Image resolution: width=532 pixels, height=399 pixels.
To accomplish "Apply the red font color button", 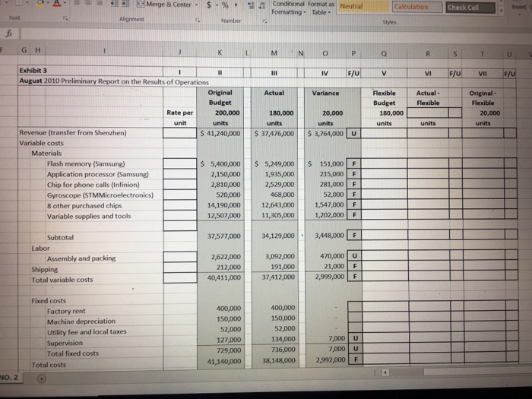I will click(x=57, y=3).
